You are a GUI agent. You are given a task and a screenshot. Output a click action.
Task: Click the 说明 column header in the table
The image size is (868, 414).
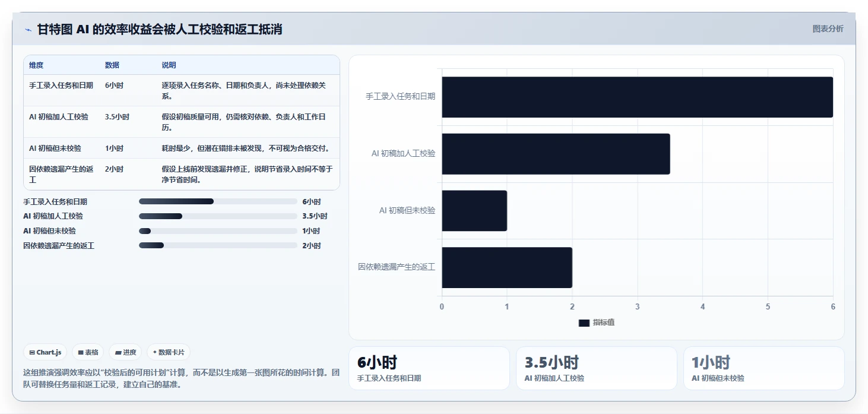169,65
